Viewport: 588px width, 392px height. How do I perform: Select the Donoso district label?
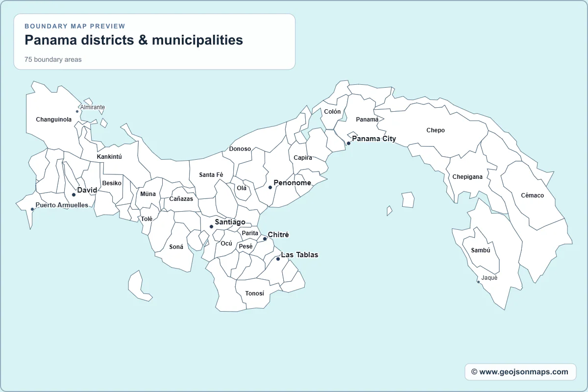point(240,149)
